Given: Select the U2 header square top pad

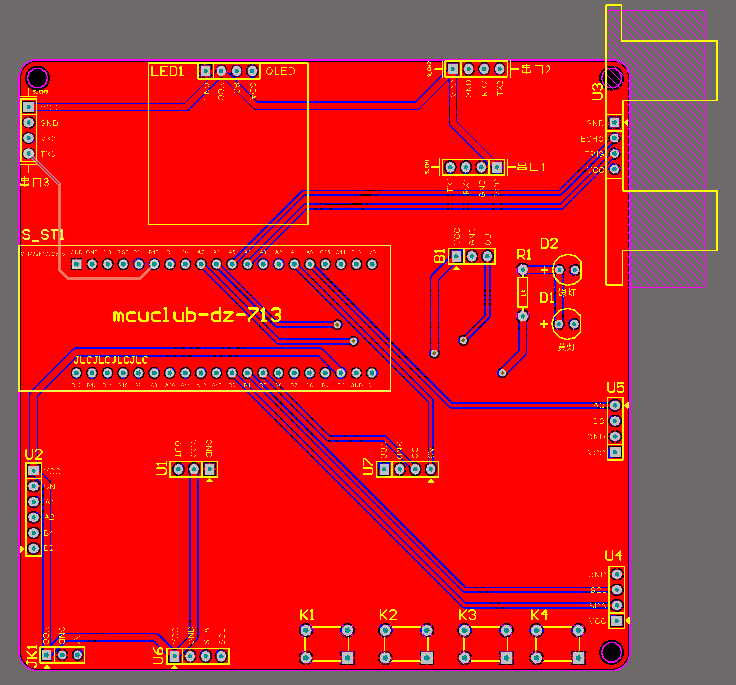Looking at the screenshot, I should (33, 470).
